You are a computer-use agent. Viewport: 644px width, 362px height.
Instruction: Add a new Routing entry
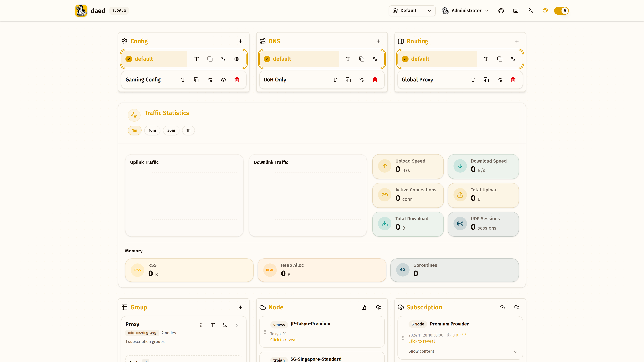click(517, 41)
